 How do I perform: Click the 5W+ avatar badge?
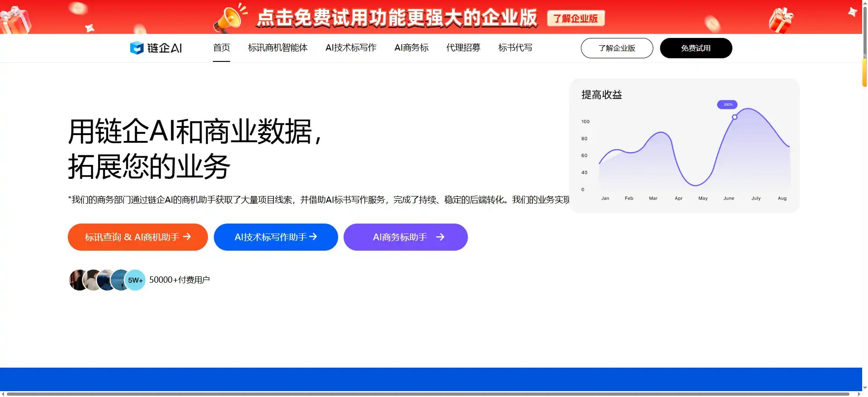click(x=135, y=280)
